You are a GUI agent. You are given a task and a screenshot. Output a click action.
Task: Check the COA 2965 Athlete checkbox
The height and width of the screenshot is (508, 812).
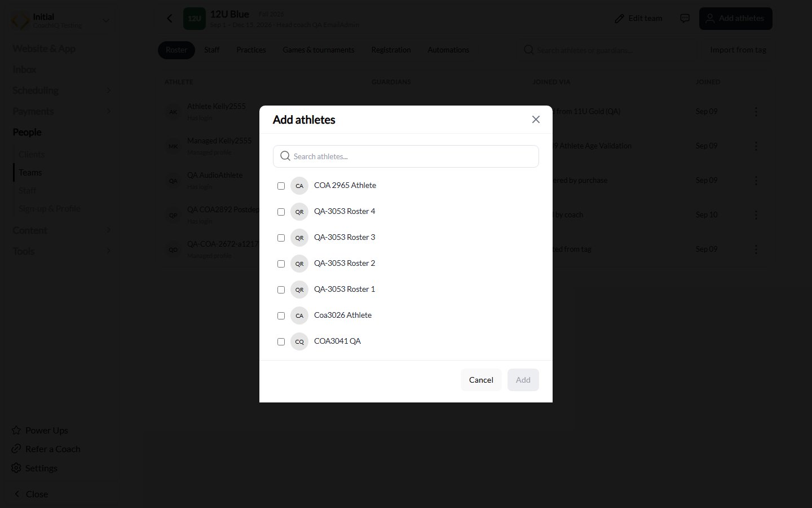tap(281, 186)
